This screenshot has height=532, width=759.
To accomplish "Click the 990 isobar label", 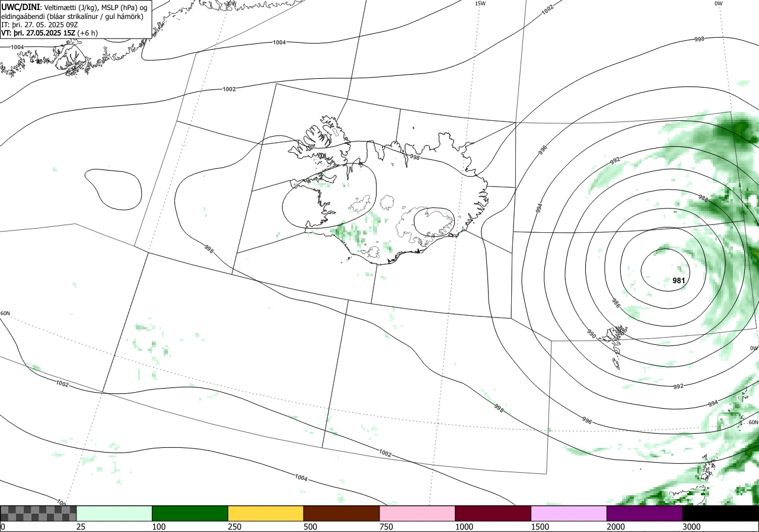I will [x=591, y=335].
